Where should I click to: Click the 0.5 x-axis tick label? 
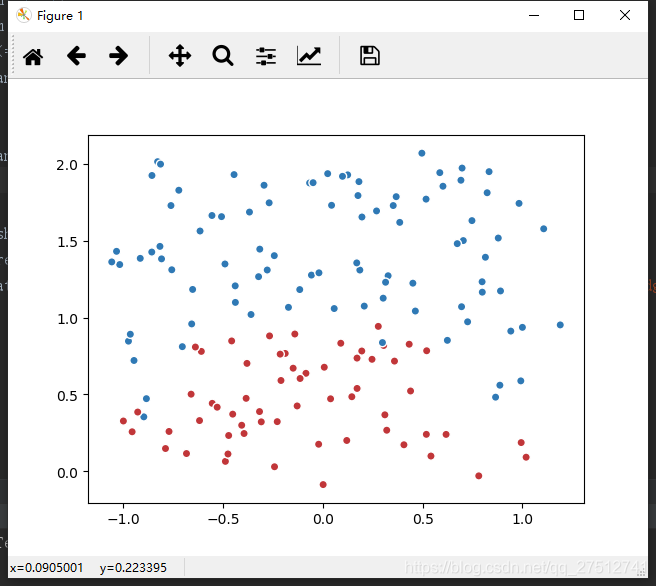click(x=423, y=519)
